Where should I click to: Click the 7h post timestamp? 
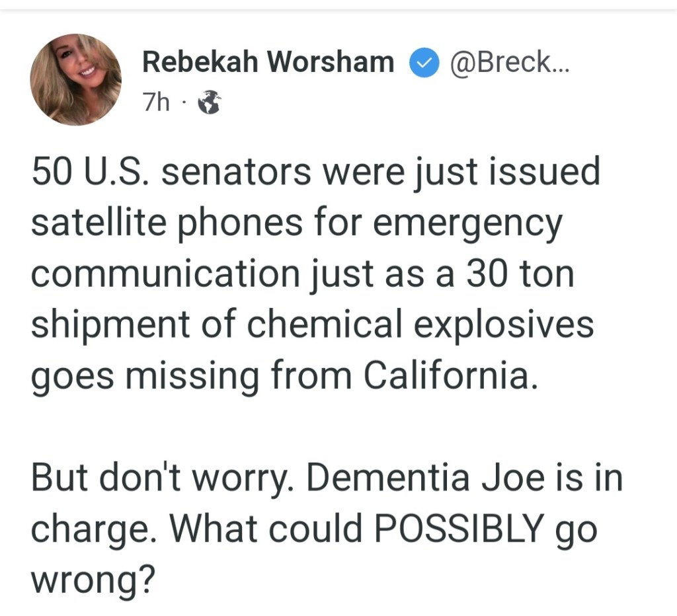pos(156,102)
